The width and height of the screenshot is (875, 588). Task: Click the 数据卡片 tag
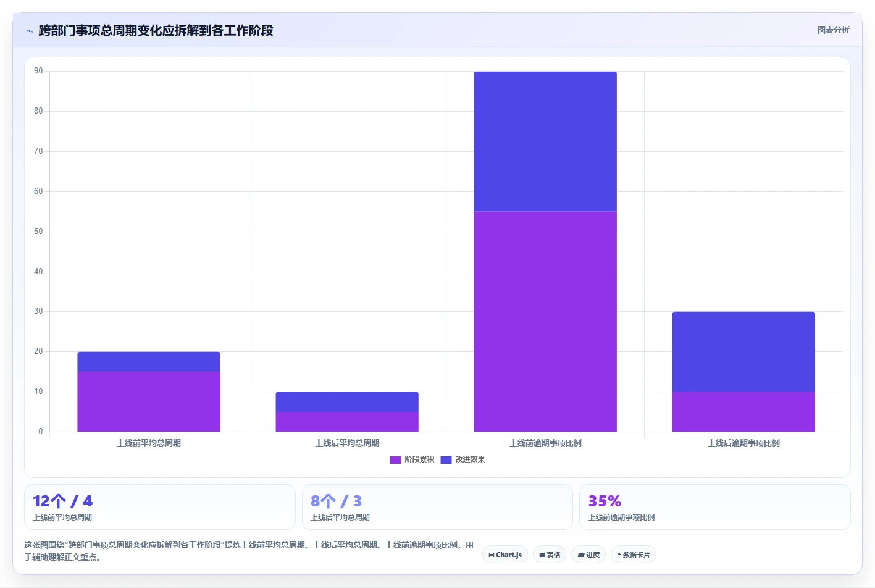(x=634, y=555)
